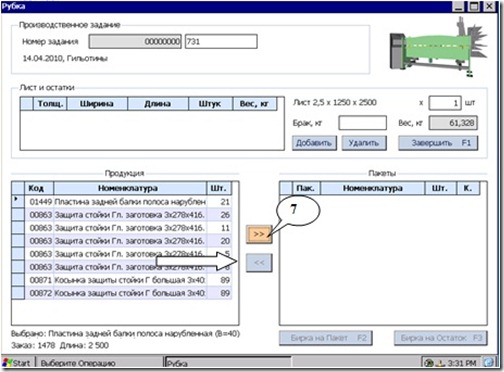Click the Шт. header in Пакеты table
This screenshot has height=372, width=504.
[x=440, y=188]
